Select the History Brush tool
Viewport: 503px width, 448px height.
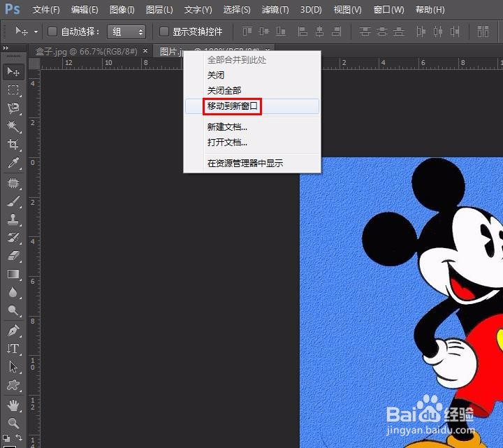[13, 238]
